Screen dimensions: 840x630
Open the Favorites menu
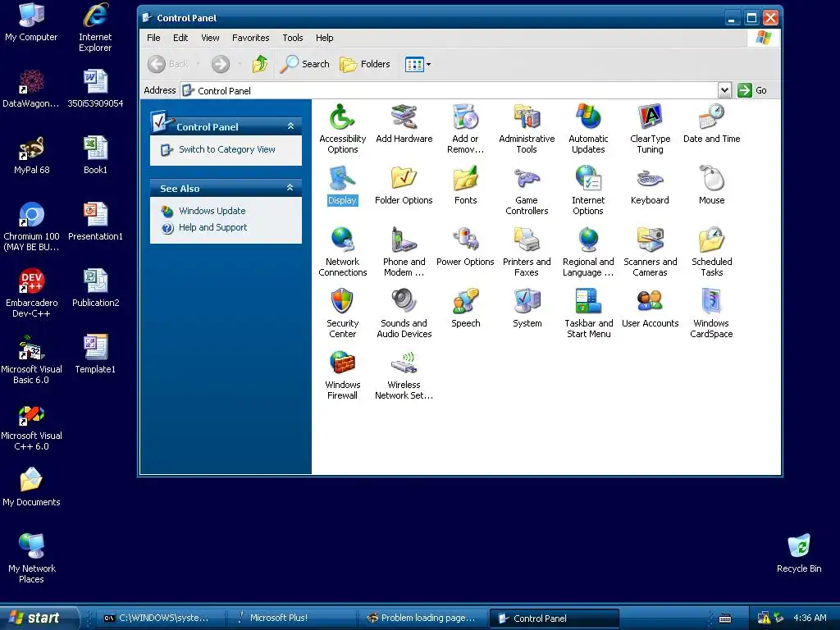tap(251, 38)
